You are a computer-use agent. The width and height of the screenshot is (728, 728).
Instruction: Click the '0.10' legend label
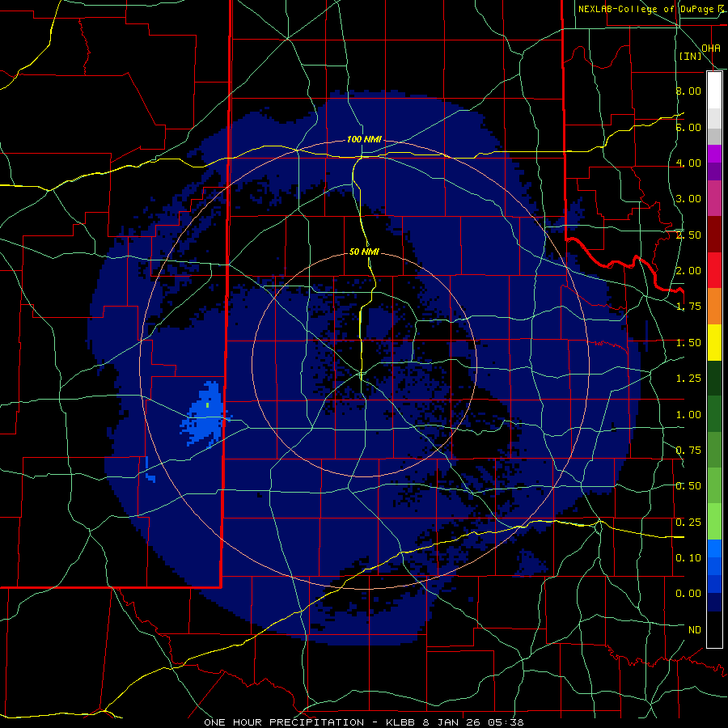pos(688,558)
